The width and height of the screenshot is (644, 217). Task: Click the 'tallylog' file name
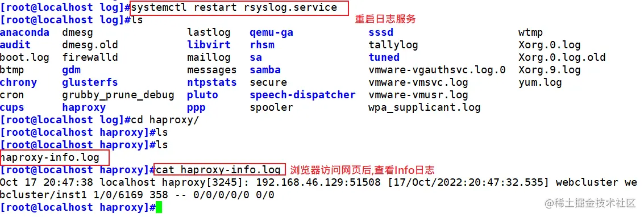pyautogui.click(x=393, y=45)
